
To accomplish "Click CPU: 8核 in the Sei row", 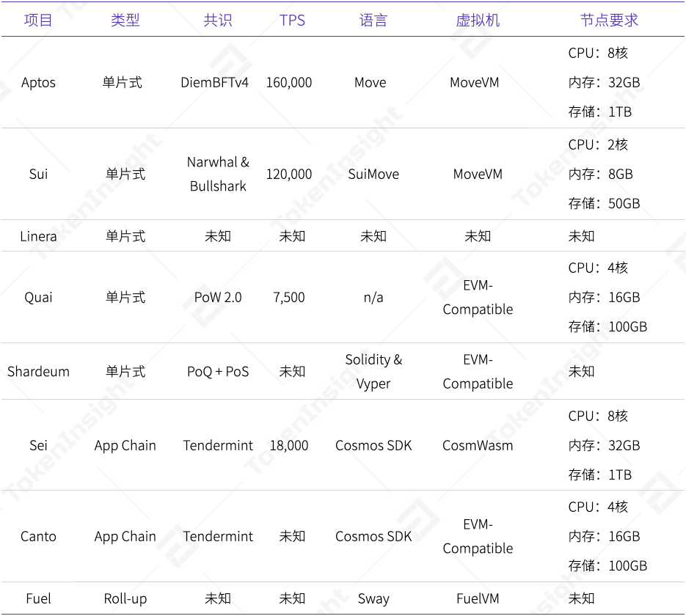I will [598, 416].
